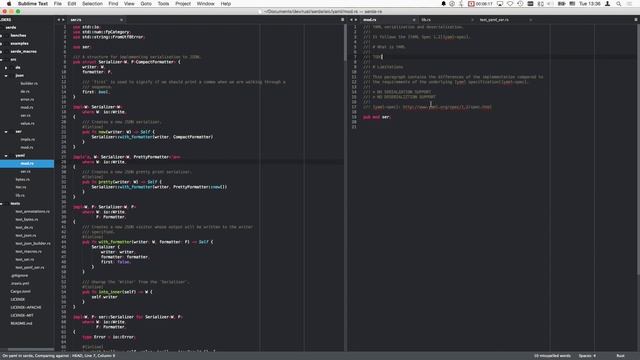
Task: Open the Selection menu
Action: 92,4
